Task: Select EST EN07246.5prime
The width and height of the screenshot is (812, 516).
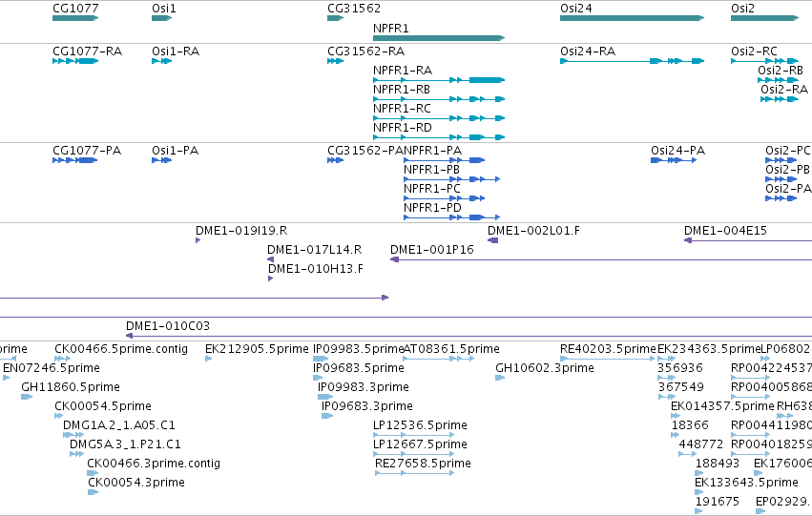Action: (x=7, y=378)
